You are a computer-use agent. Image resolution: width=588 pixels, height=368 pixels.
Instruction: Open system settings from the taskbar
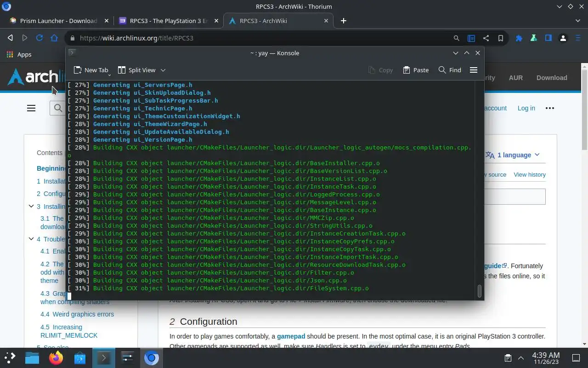(127, 357)
